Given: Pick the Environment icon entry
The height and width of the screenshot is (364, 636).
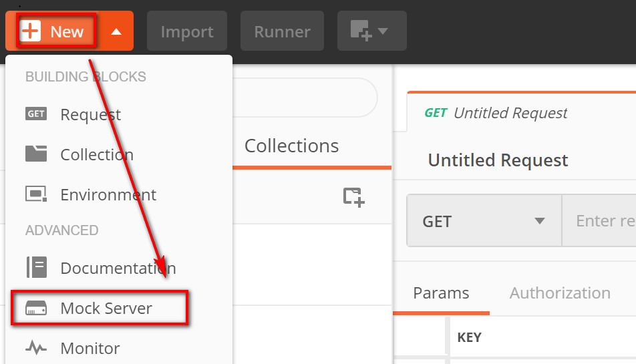Looking at the screenshot, I should [x=36, y=194].
